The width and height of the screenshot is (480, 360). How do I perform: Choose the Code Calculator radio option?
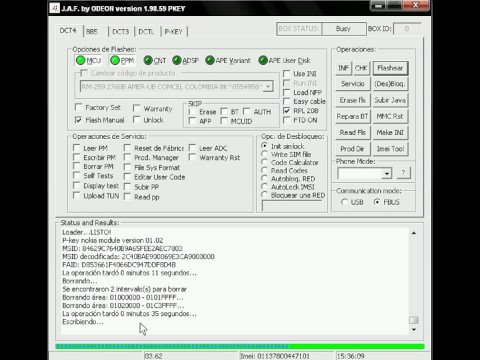tap(265, 162)
